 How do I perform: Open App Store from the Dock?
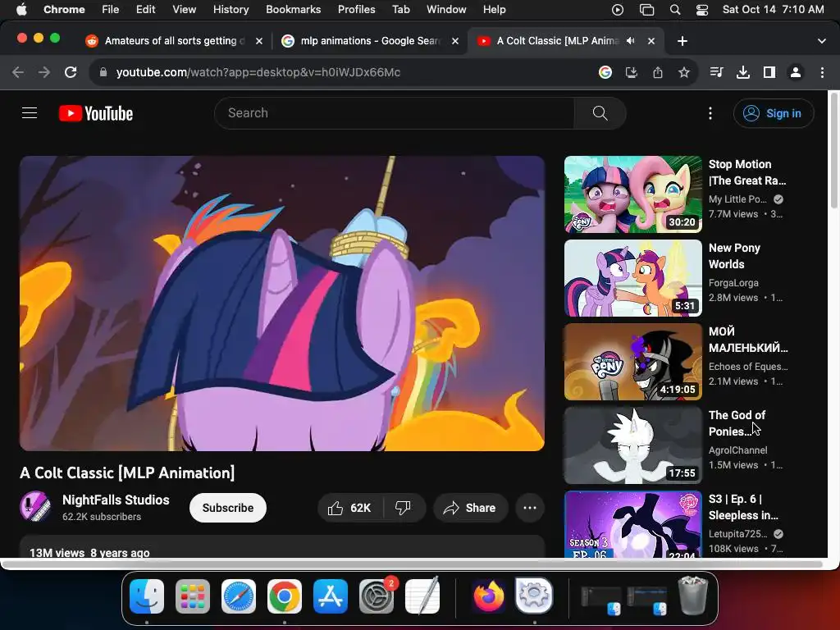click(x=331, y=596)
